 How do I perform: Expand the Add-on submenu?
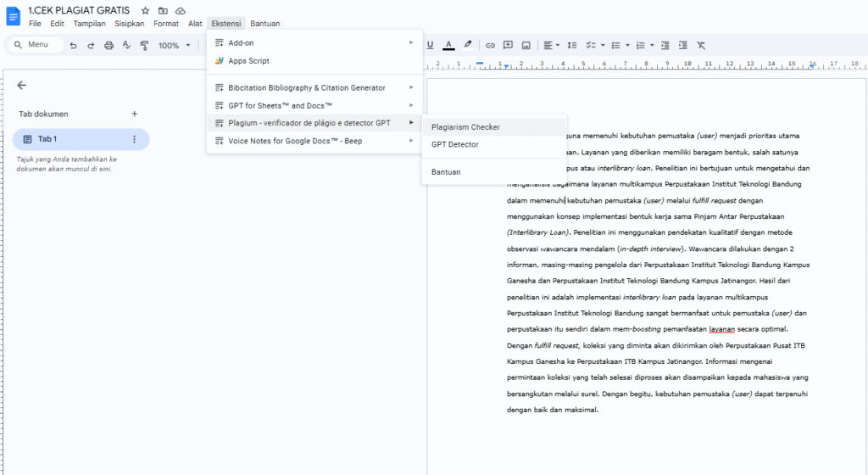tap(314, 42)
